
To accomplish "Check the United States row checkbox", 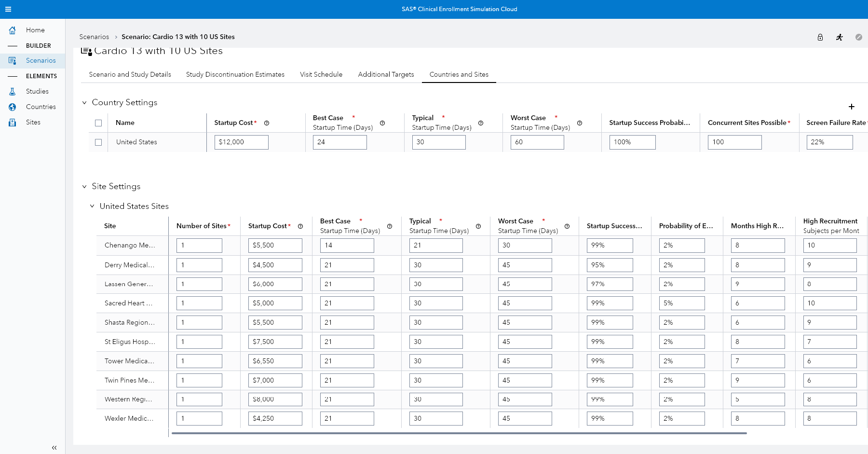I will (x=98, y=142).
